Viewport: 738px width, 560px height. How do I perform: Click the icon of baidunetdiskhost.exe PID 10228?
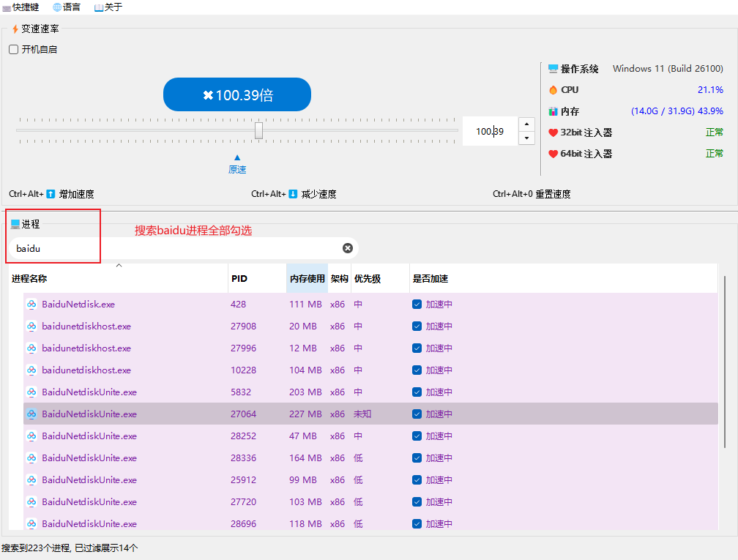click(x=31, y=370)
